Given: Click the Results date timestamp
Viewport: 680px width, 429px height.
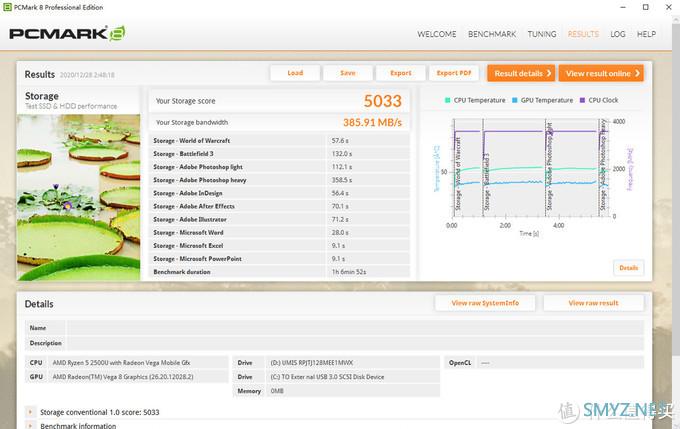Looking at the screenshot, I should coord(87,75).
